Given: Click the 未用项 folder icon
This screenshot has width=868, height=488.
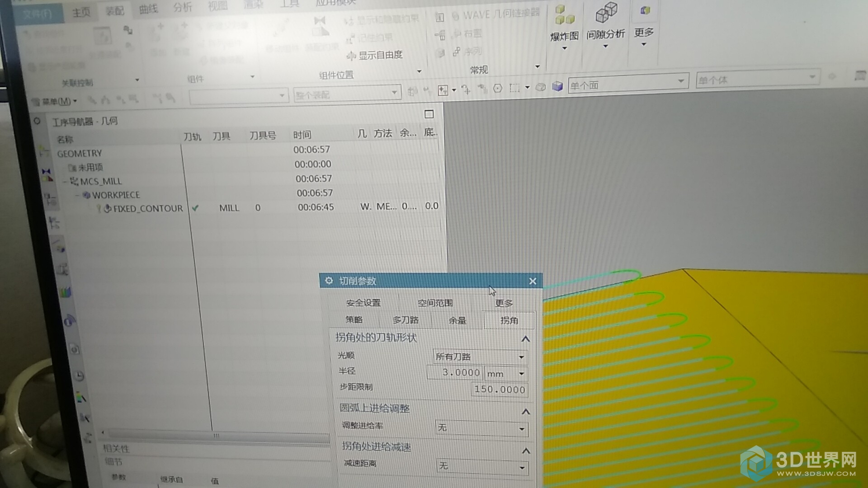Looking at the screenshot, I should [x=72, y=168].
